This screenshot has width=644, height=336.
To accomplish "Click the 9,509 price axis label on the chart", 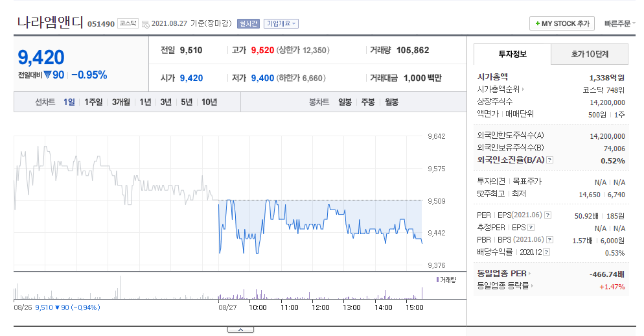I will point(437,201).
